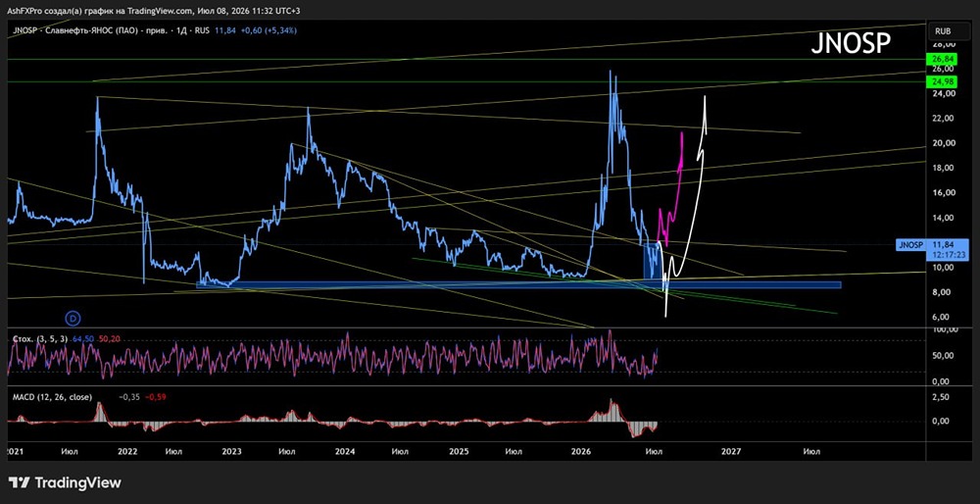This screenshot has height=504, width=980.
Task: Open the Стох. (3, 5, 3) indicator legend
Action: (x=39, y=338)
